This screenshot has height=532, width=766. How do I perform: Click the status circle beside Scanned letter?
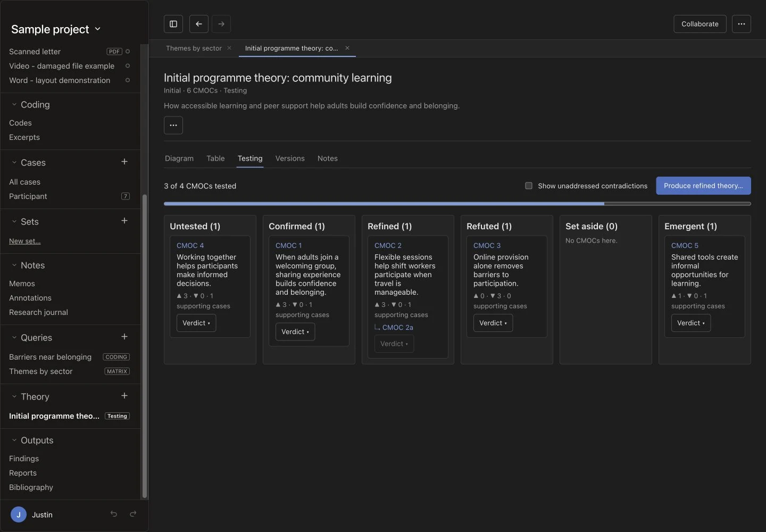pyautogui.click(x=128, y=52)
